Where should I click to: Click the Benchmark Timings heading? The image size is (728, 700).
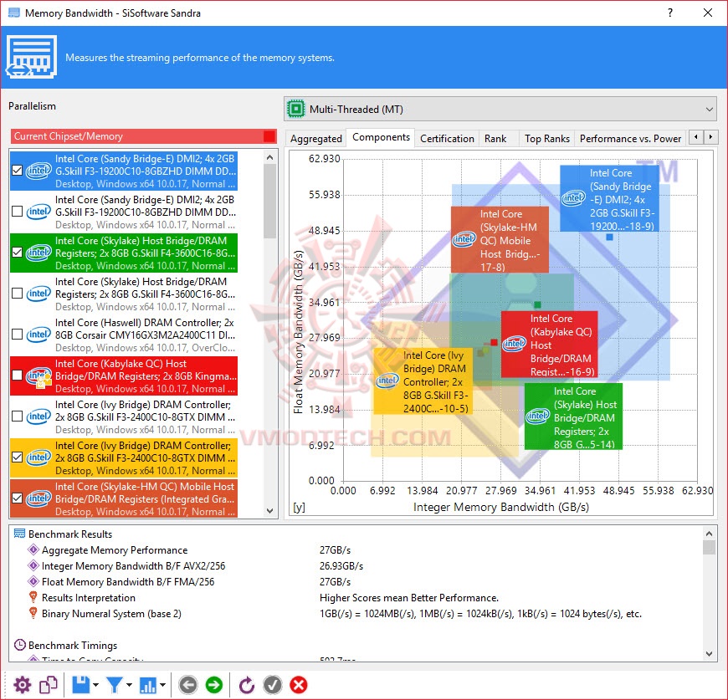[73, 645]
